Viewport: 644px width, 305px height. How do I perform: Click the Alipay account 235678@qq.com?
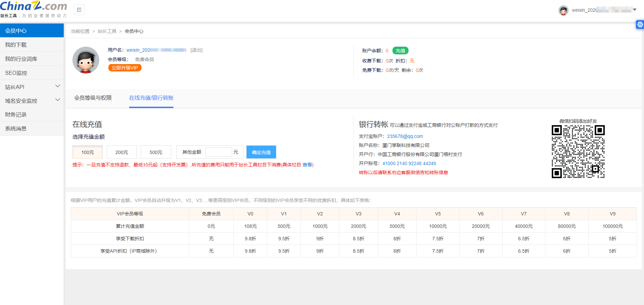pyautogui.click(x=405, y=136)
